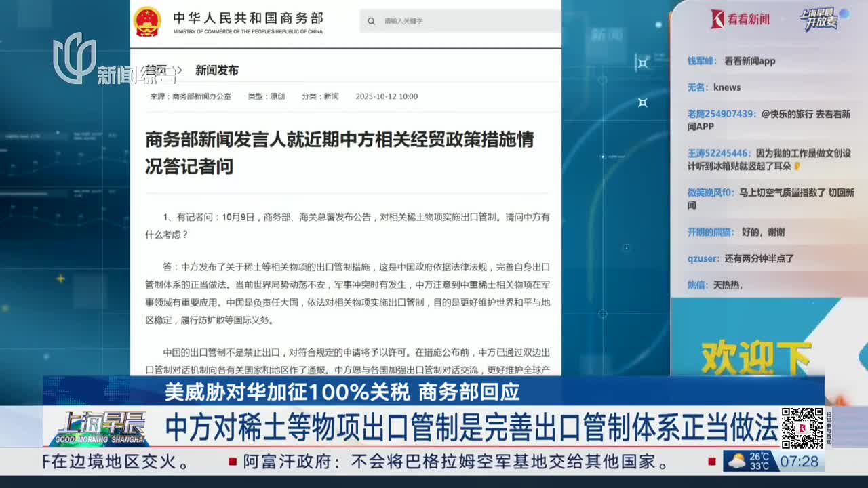
Task: Click the 新闻综合 channel logo
Action: pyautogui.click(x=108, y=62)
